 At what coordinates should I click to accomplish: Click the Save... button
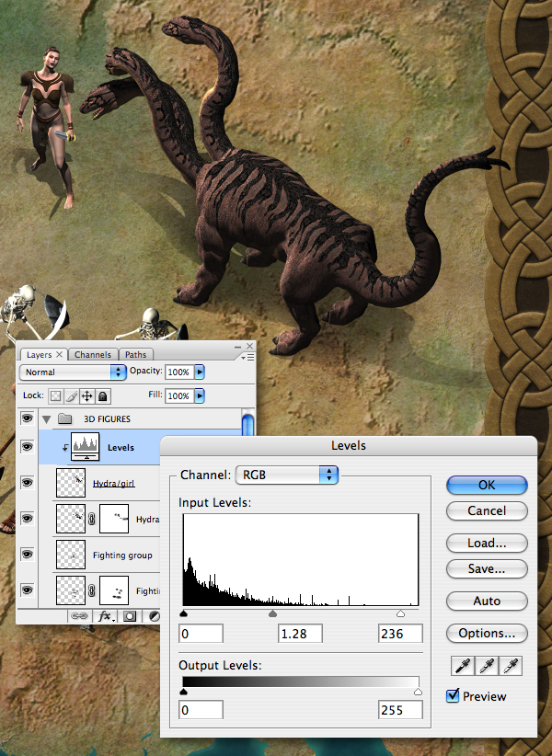[487, 568]
